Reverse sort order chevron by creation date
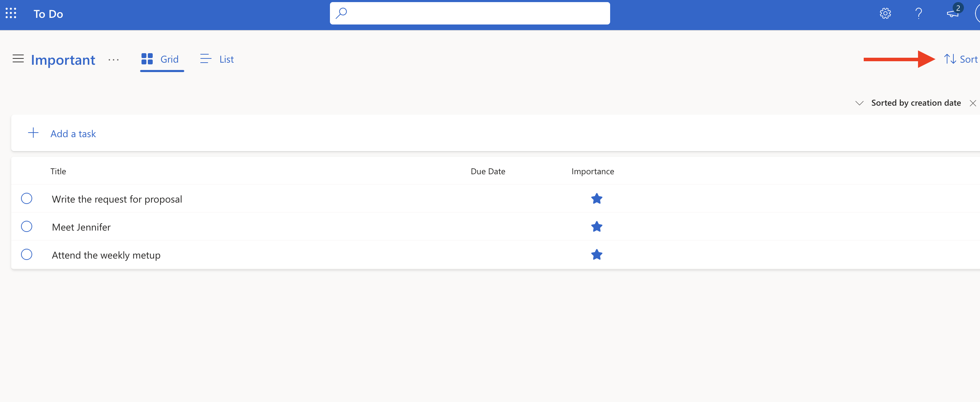 [x=859, y=103]
